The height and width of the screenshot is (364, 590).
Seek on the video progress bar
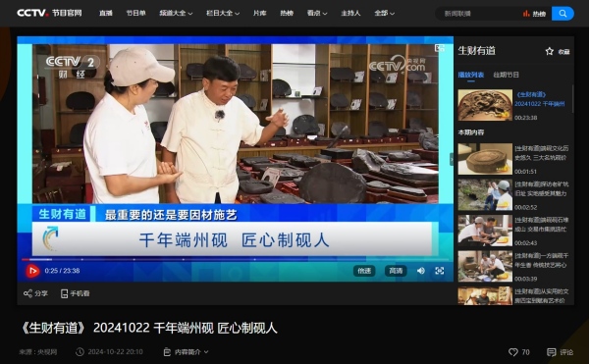(236, 259)
